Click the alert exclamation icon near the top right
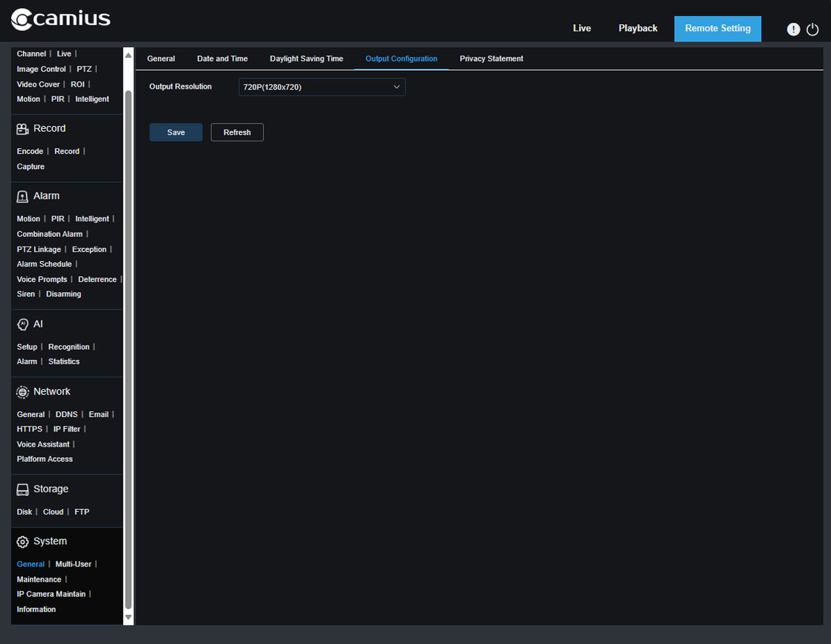Screen dimensions: 831x644 [793, 29]
